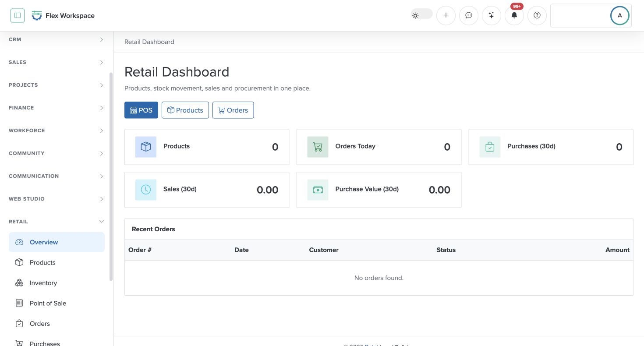Click the Purchase Value cash icon
The height and width of the screenshot is (346, 644).
point(318,190)
